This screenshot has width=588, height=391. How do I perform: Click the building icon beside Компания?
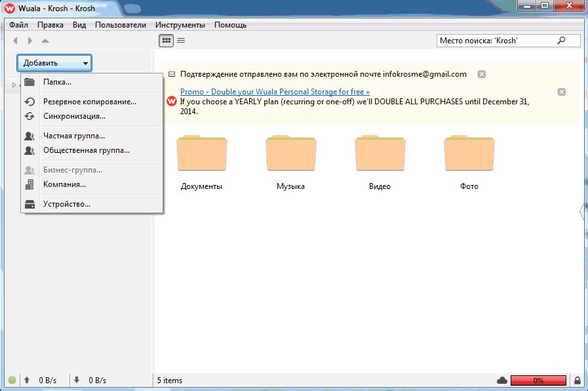29,184
